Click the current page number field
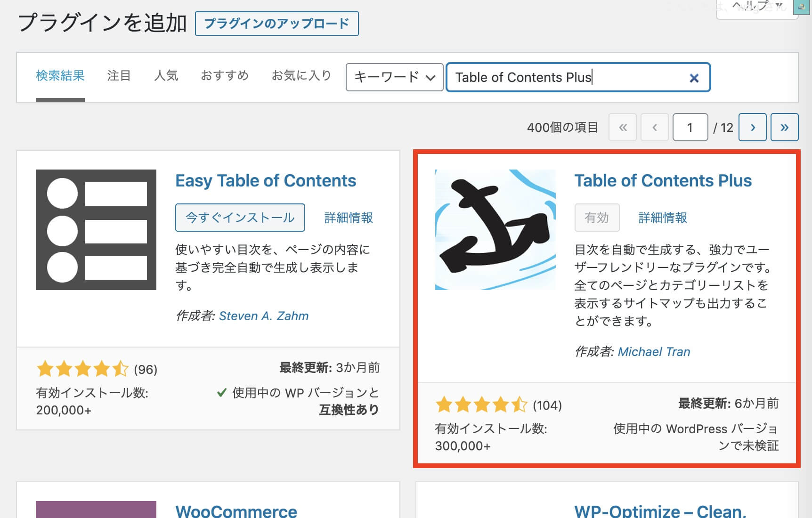Image resolution: width=812 pixels, height=518 pixels. point(690,127)
